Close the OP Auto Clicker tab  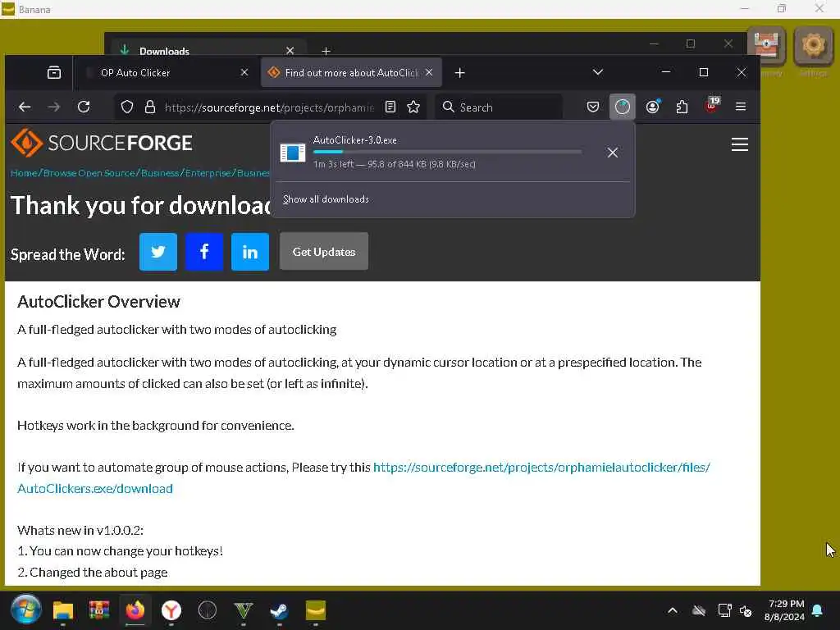point(244,72)
